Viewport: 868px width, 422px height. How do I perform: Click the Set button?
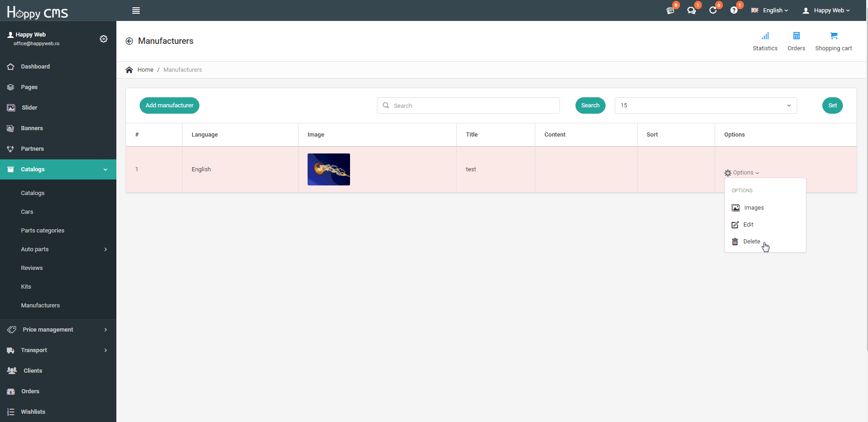click(x=832, y=105)
